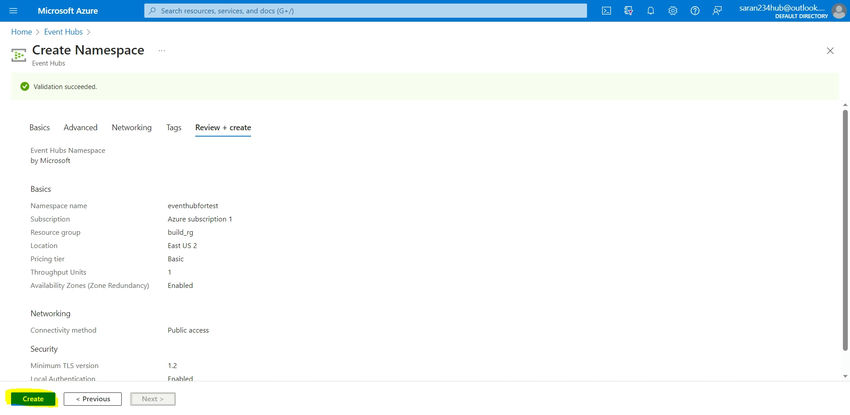850x415 pixels.
Task: Open the Feedback icon
Action: (717, 11)
